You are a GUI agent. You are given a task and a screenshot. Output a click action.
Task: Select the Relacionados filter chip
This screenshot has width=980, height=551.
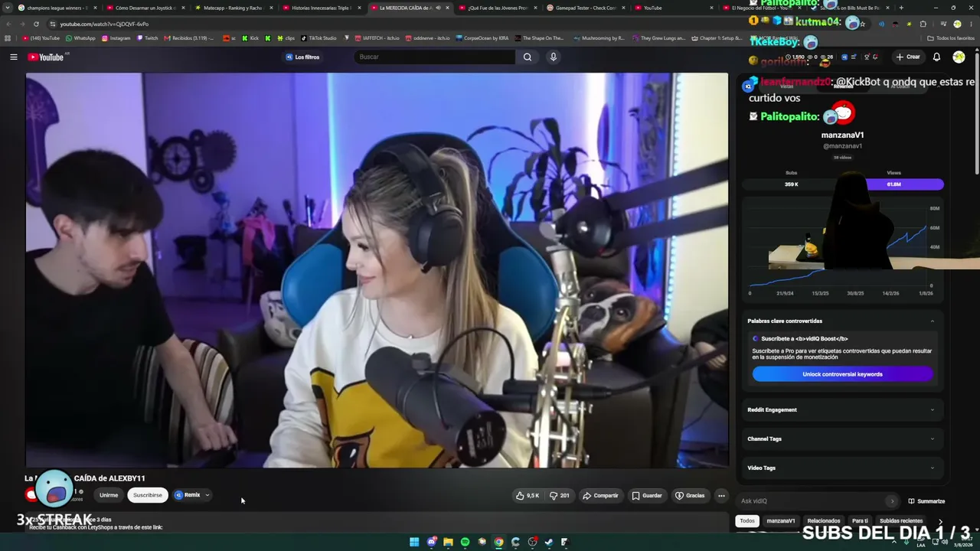824,521
